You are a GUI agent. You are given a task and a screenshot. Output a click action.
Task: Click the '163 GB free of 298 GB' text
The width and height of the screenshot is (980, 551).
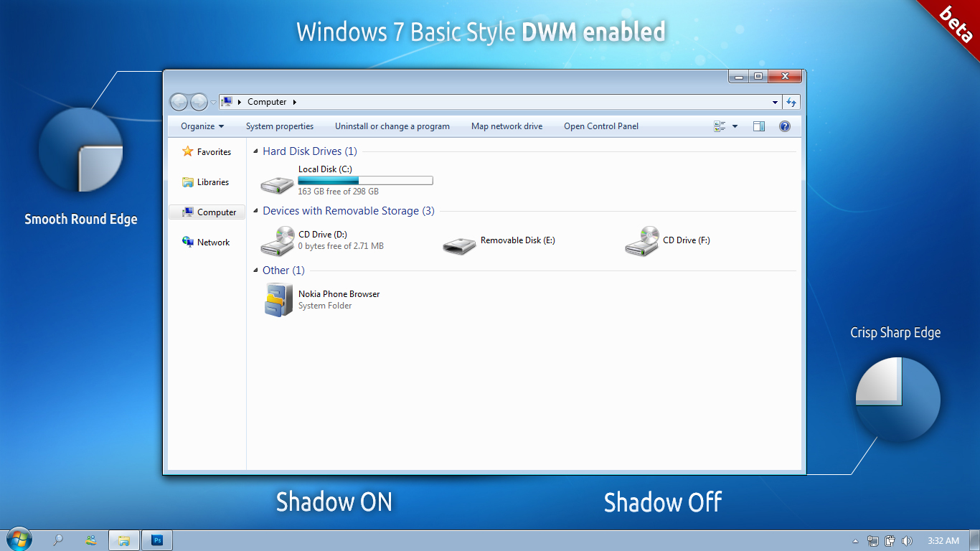click(x=338, y=192)
